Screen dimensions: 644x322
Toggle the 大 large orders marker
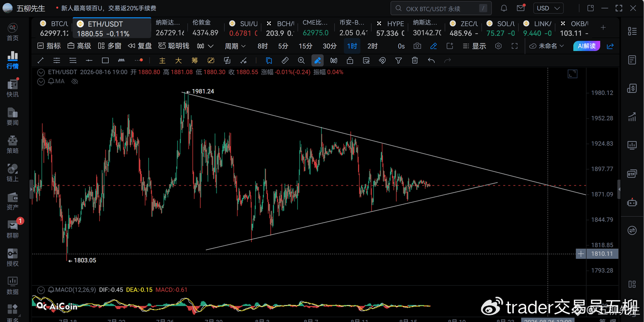pos(178,60)
